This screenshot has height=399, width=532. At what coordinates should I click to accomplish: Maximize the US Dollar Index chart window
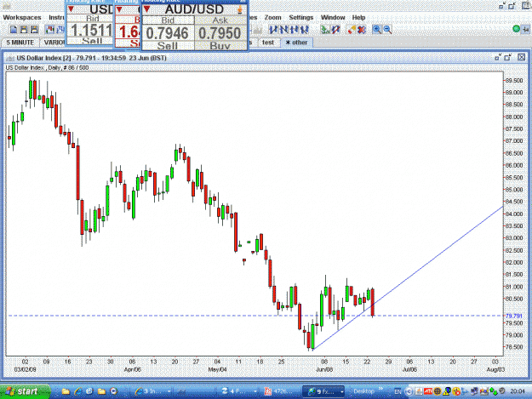tap(508, 58)
